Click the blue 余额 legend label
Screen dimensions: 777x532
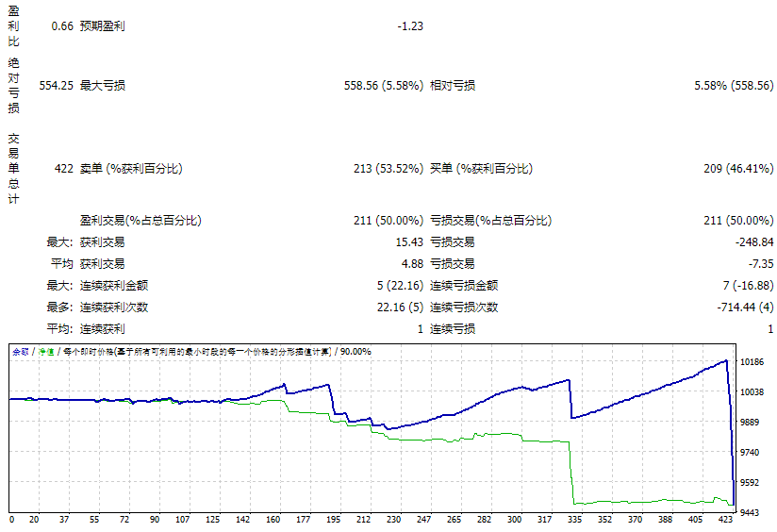pyautogui.click(x=20, y=352)
